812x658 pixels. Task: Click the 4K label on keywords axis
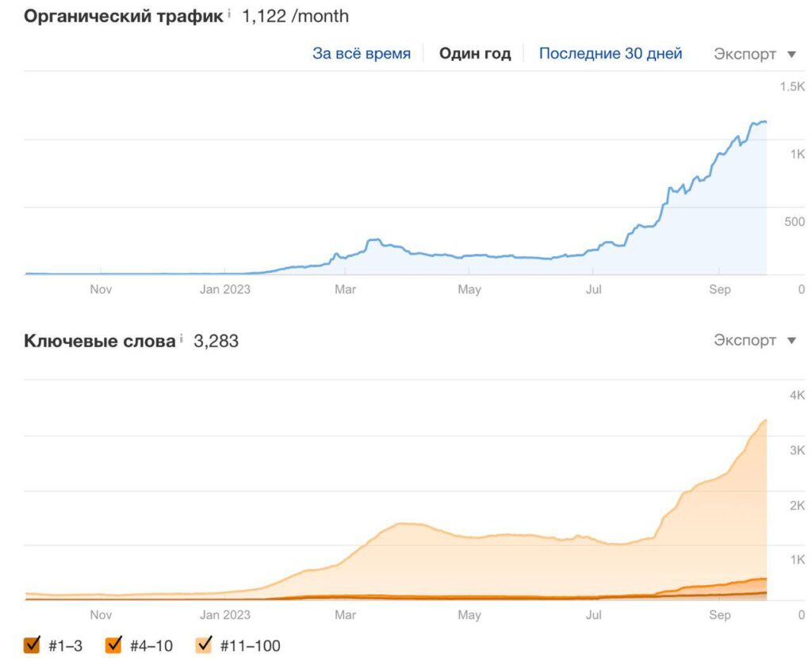(797, 395)
